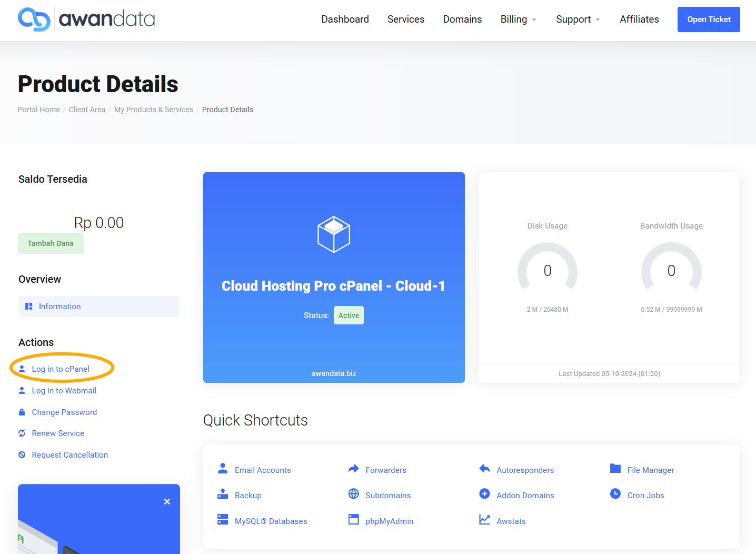Screen dimensions: 756x554
Task: Expand the Support dropdown menu
Action: [x=578, y=19]
